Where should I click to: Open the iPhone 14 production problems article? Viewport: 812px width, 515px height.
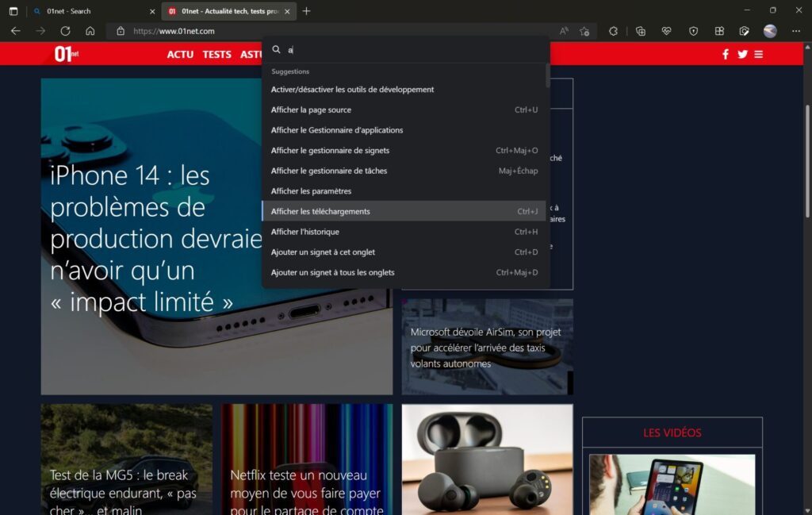216,236
